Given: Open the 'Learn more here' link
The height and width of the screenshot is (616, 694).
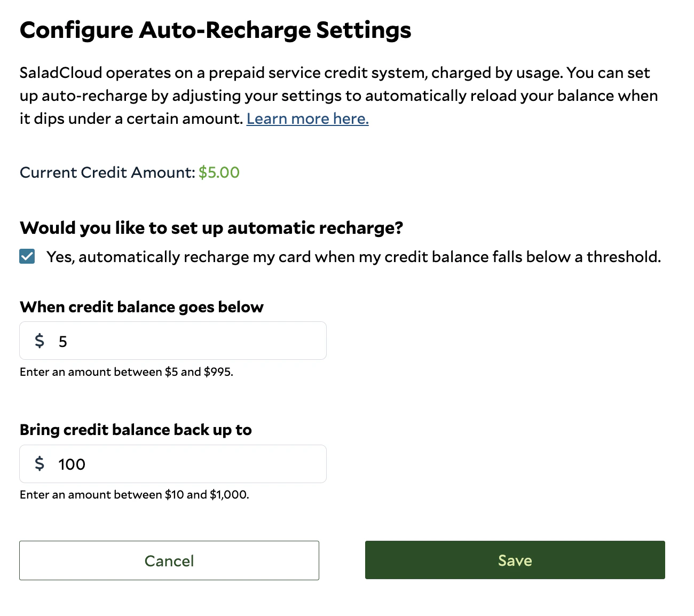Looking at the screenshot, I should (307, 119).
